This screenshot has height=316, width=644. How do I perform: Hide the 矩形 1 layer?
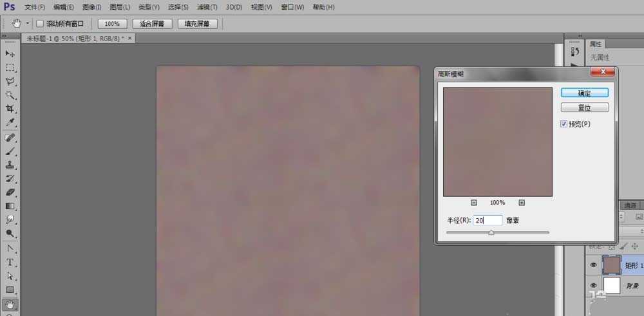point(592,265)
